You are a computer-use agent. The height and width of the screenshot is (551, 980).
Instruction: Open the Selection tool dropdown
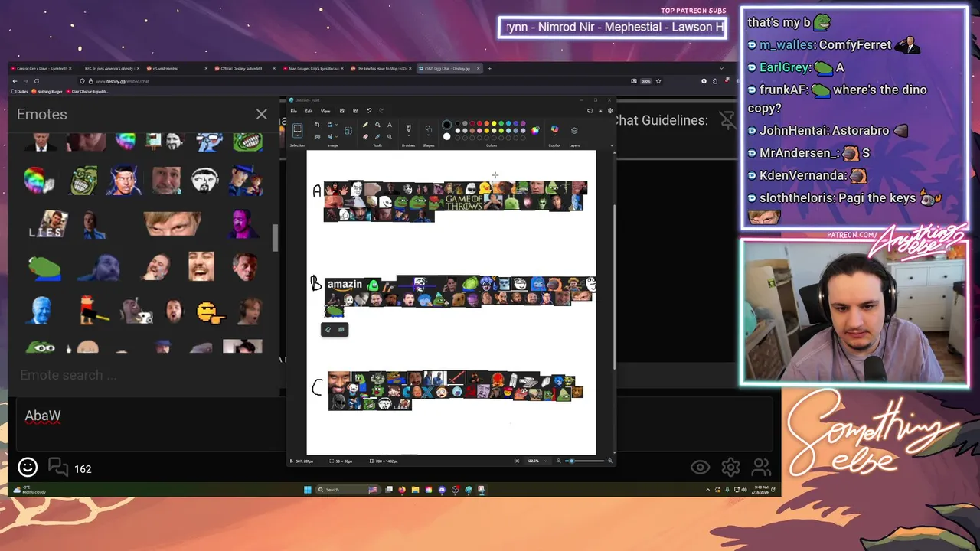pos(297,135)
